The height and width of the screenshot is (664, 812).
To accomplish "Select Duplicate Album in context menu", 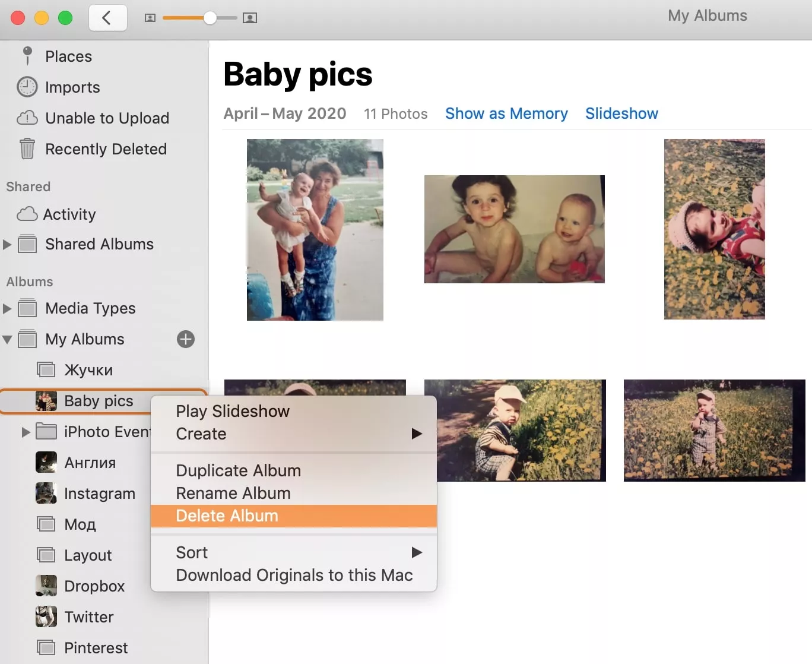I will coord(238,470).
